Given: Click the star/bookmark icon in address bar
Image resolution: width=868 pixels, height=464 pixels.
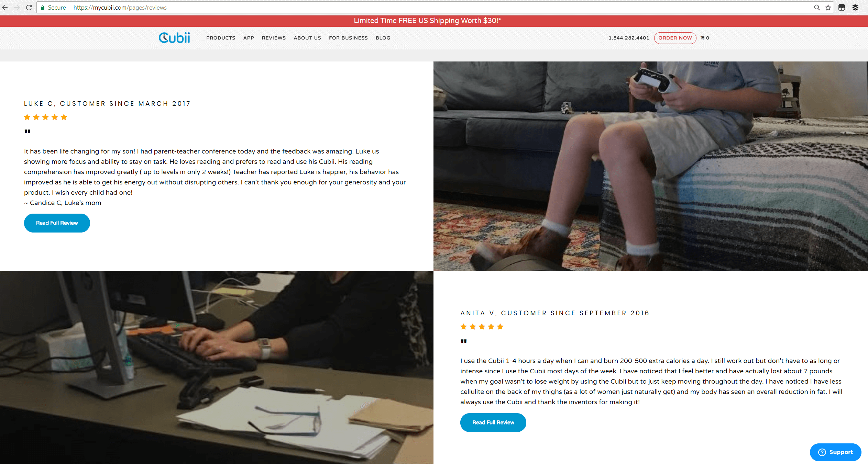Looking at the screenshot, I should point(827,7).
